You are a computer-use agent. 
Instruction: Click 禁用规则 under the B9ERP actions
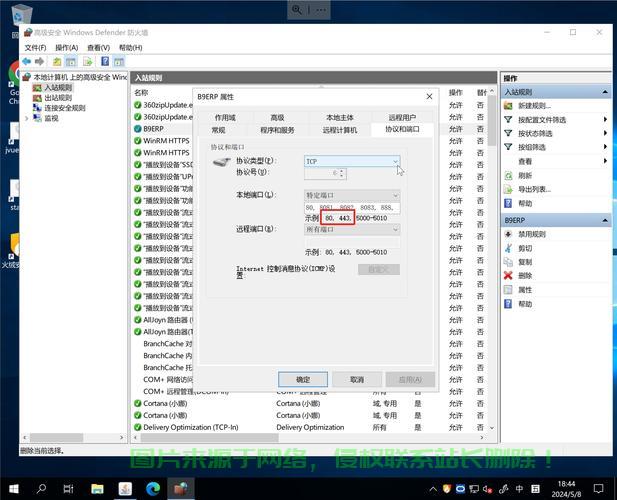click(x=532, y=234)
